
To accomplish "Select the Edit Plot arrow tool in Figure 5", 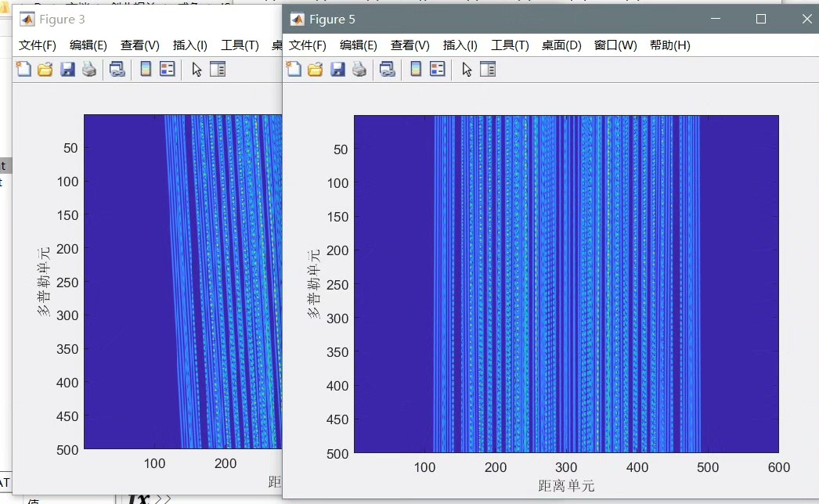I will coord(466,69).
